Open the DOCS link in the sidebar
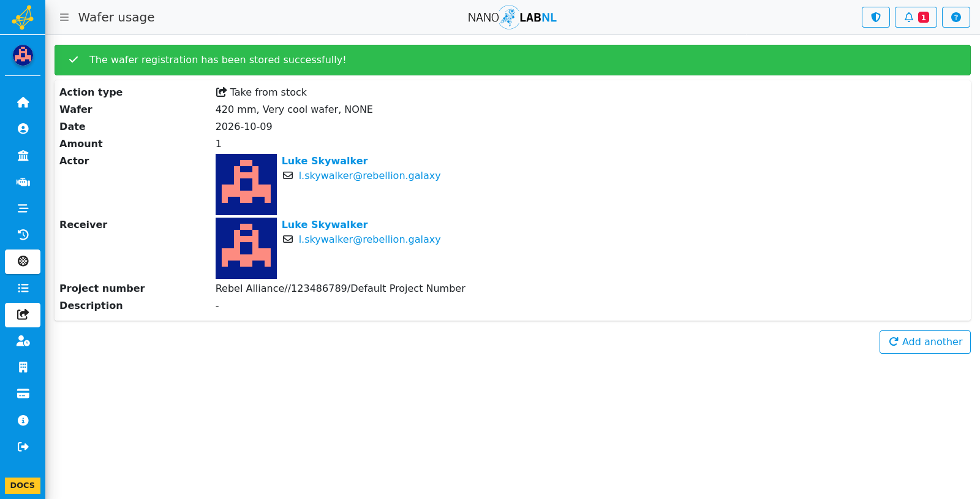This screenshot has width=980, height=499. pyautogui.click(x=23, y=486)
